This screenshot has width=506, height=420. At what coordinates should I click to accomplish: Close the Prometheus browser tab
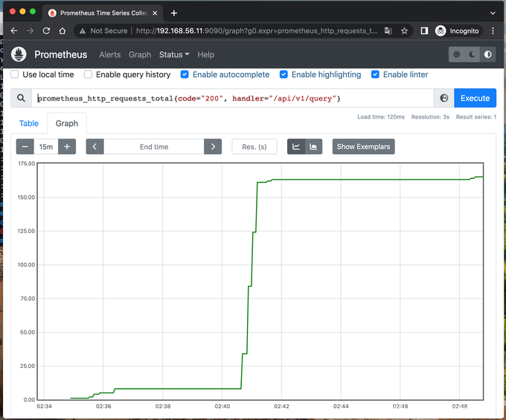155,13
